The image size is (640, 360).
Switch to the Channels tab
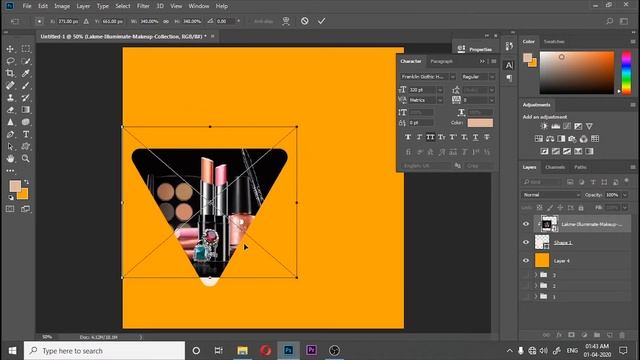[555, 167]
